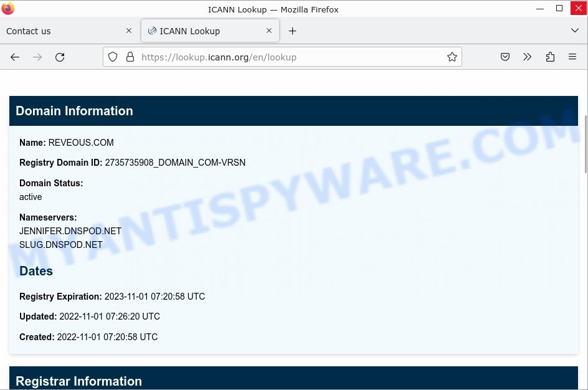Reload the current page
The image size is (588, 390).
click(60, 57)
